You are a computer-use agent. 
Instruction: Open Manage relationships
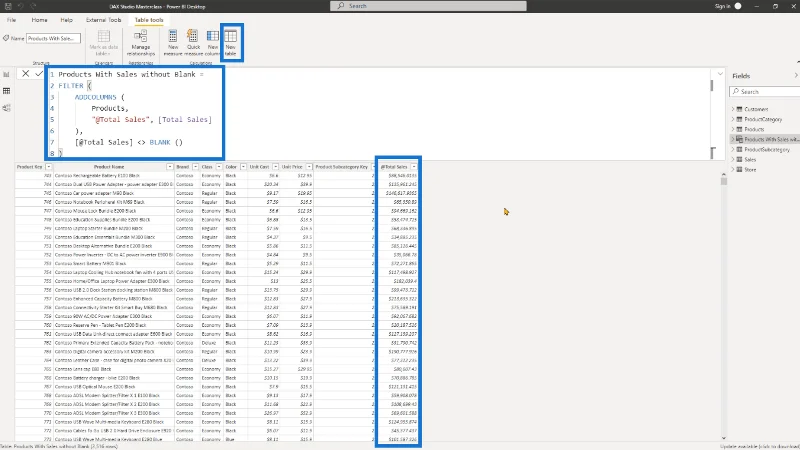141,43
